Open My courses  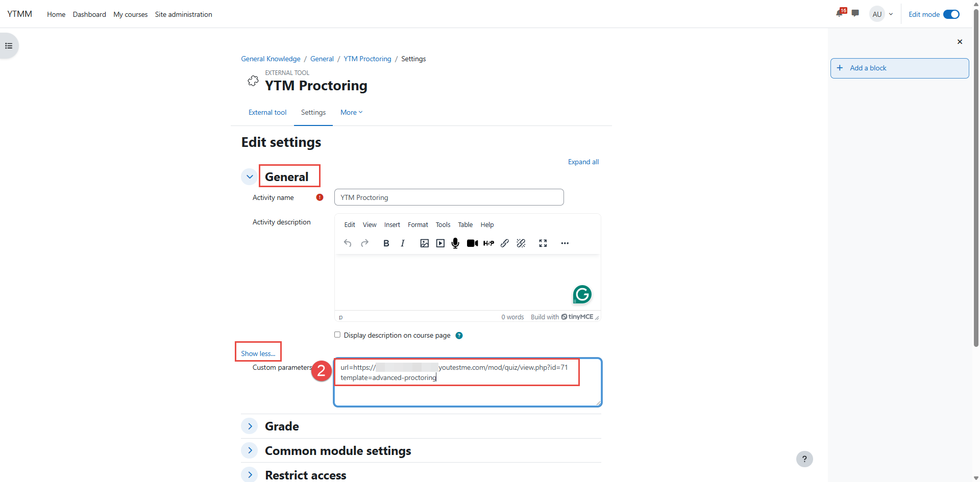click(x=131, y=14)
